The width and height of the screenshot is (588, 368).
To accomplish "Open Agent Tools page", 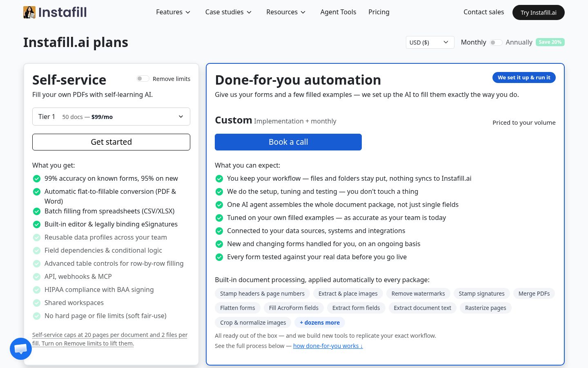I will [338, 12].
